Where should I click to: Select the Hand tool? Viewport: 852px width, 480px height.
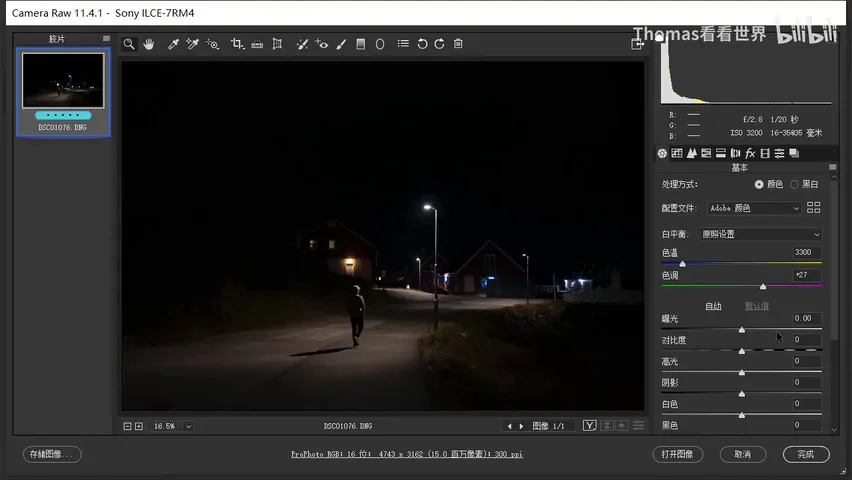(x=148, y=44)
